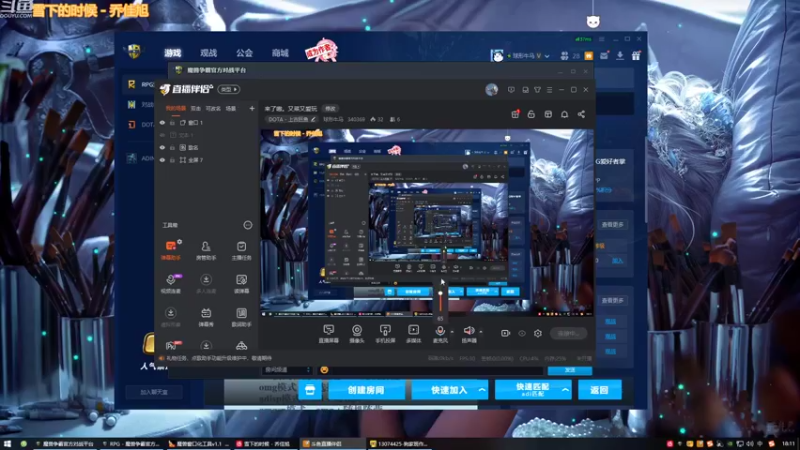Click the microphone icon in bottom bar
The height and width of the screenshot is (450, 800).
point(440,332)
